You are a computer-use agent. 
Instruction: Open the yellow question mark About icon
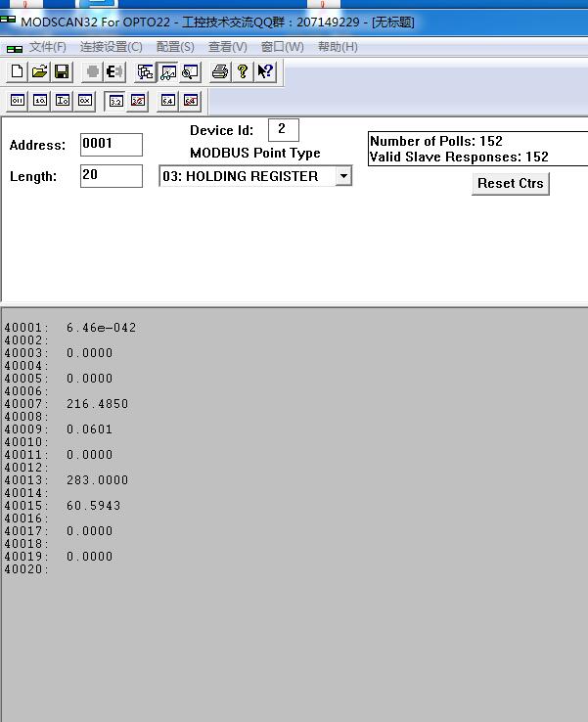click(243, 71)
